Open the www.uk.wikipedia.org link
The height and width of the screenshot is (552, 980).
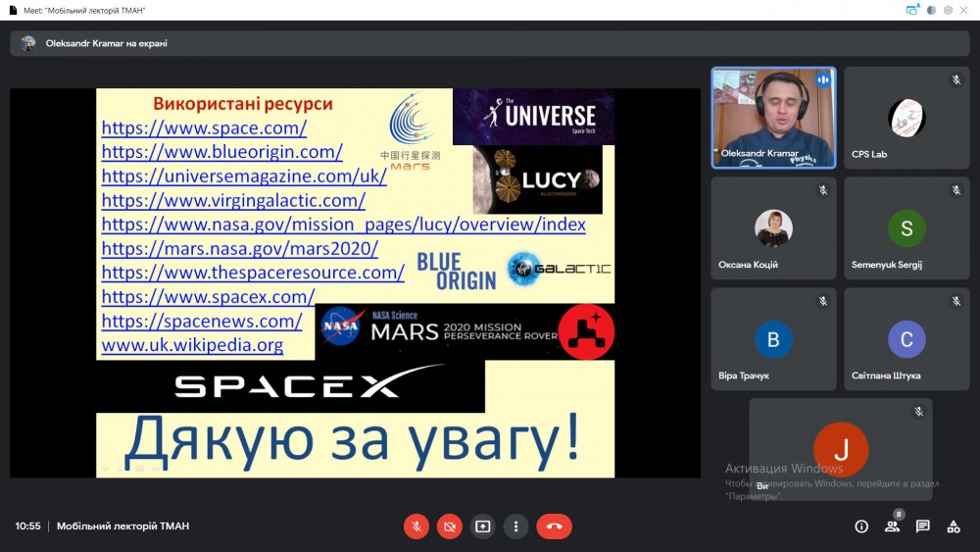(192, 345)
